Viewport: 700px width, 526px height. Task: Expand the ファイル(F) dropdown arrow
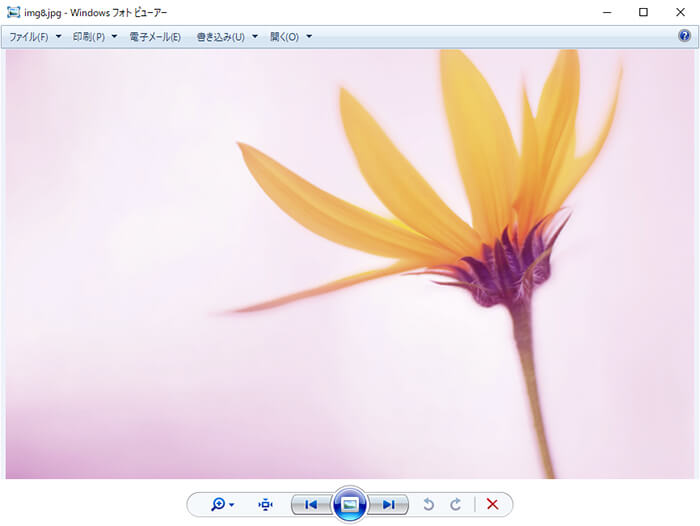(x=58, y=37)
